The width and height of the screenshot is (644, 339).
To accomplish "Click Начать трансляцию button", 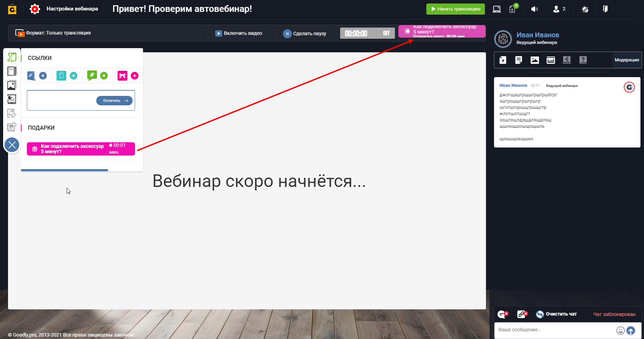I will point(455,9).
